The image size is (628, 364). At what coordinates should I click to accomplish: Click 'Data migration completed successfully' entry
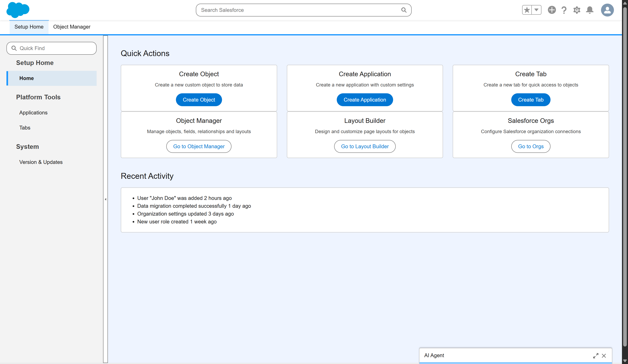tap(194, 206)
